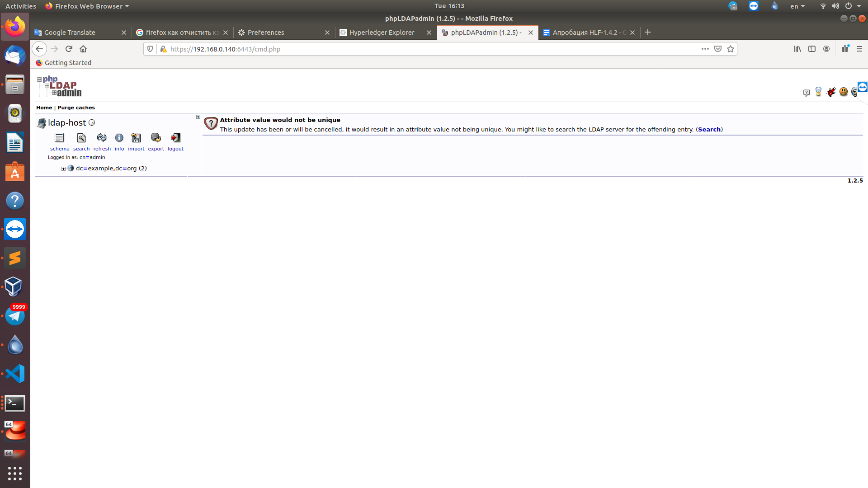
Task: Open the LDAP schema viewer icon
Action: click(x=59, y=138)
